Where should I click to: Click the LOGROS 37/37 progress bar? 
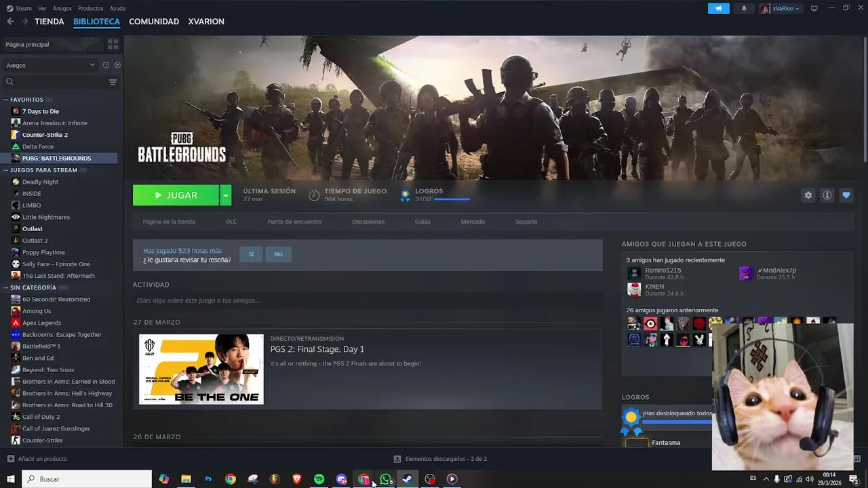pyautogui.click(x=452, y=199)
